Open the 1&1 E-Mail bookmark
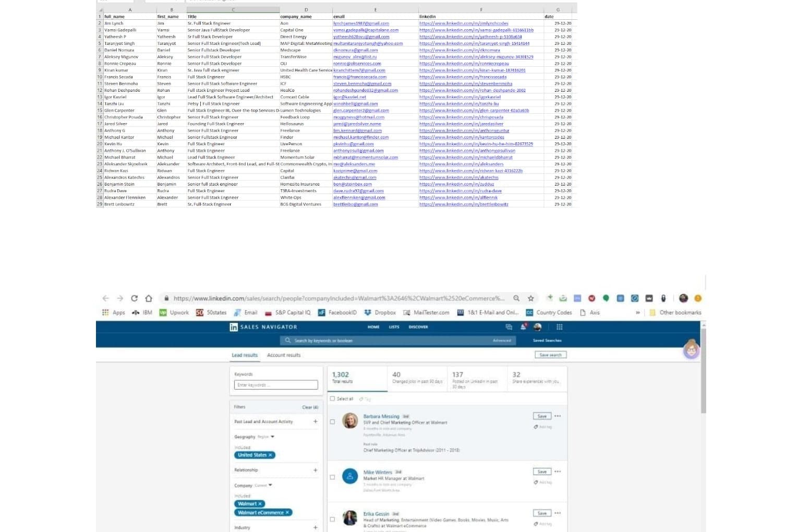798x532 pixels. 488,312
